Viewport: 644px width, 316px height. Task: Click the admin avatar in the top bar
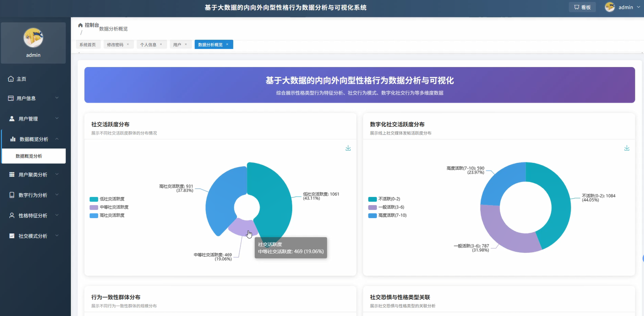tap(610, 7)
